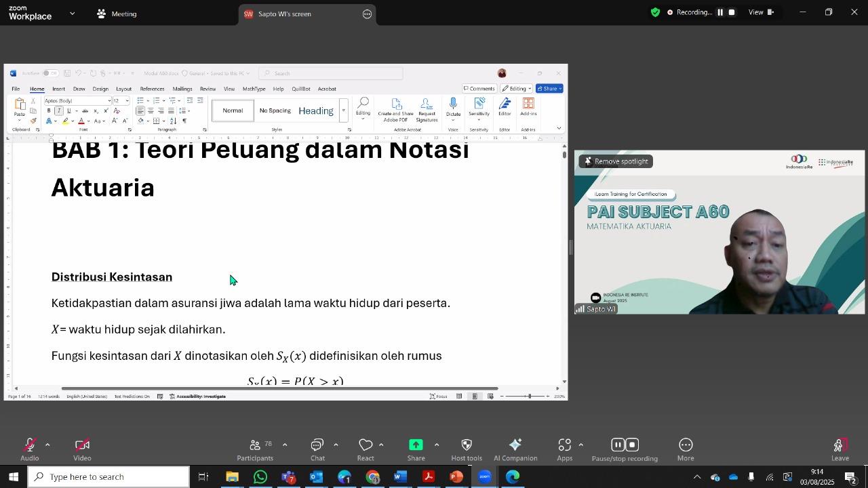The height and width of the screenshot is (488, 868).
Task: Center align text in Word
Action: click(151, 111)
